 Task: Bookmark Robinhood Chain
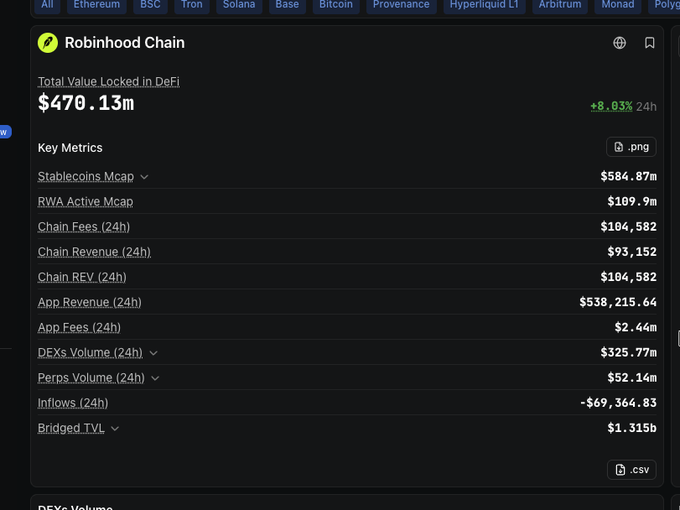point(649,43)
